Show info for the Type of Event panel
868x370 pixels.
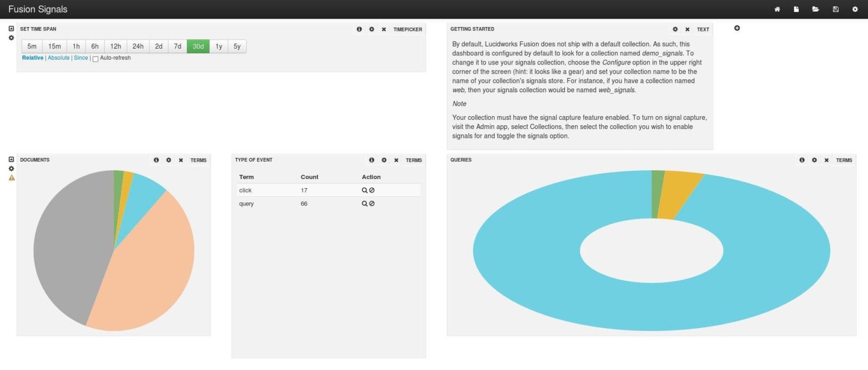point(372,160)
